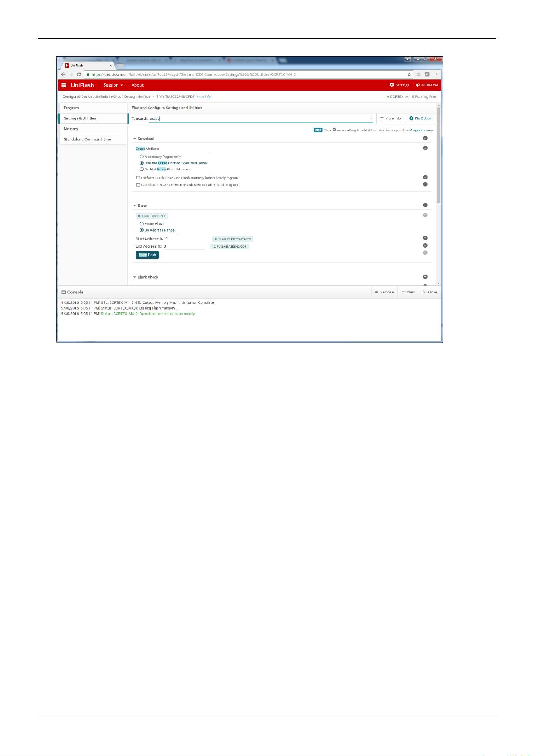
Task: Open the Program sidebar tab
Action: pos(93,108)
